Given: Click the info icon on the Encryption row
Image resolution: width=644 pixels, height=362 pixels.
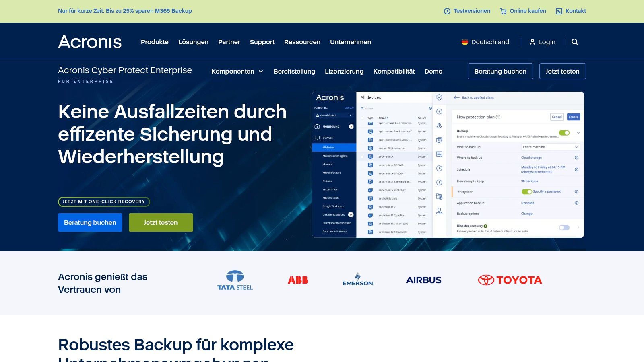Looking at the screenshot, I should [x=576, y=192].
